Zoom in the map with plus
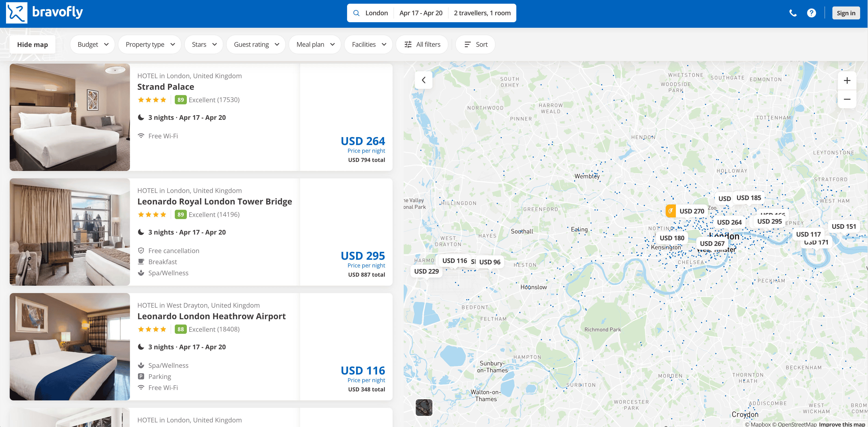The height and width of the screenshot is (427, 868). tap(847, 80)
